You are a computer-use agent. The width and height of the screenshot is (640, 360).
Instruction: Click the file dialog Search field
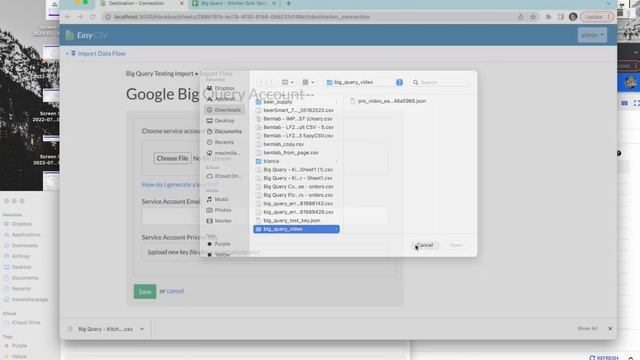pyautogui.click(x=440, y=82)
